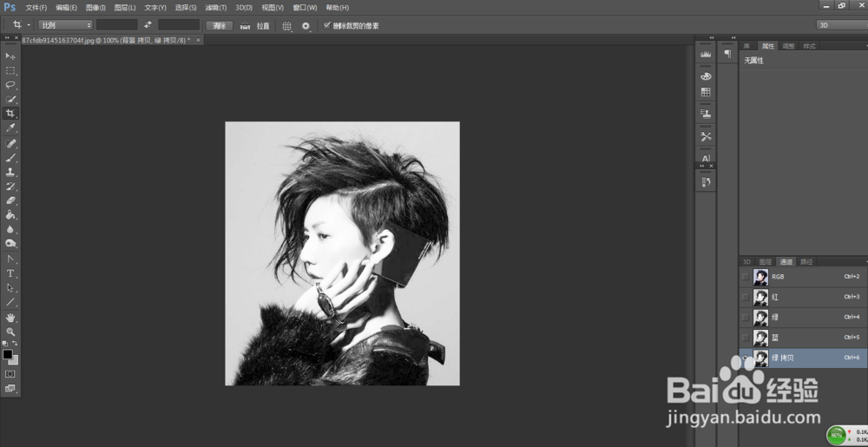Open the 文件(F) menu
The image size is (868, 447).
point(36,8)
